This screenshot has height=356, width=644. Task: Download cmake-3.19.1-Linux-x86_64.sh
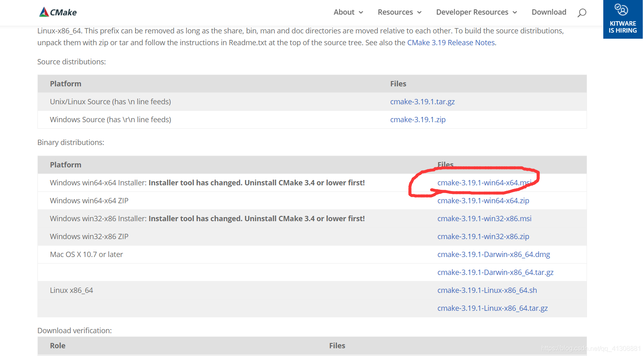pyautogui.click(x=487, y=290)
